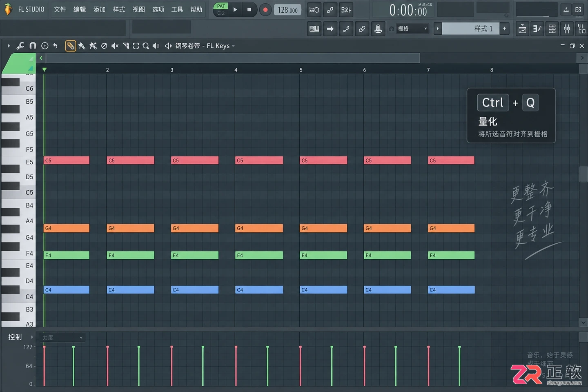Enable typing keyboard to piano icon
Screen dimensions: 588x392
point(314,29)
